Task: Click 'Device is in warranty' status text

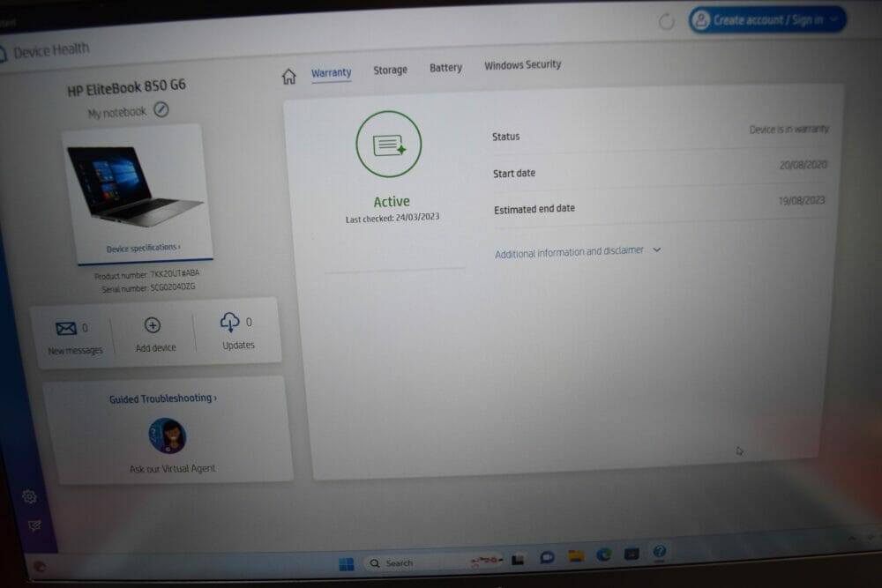Action: (x=789, y=130)
